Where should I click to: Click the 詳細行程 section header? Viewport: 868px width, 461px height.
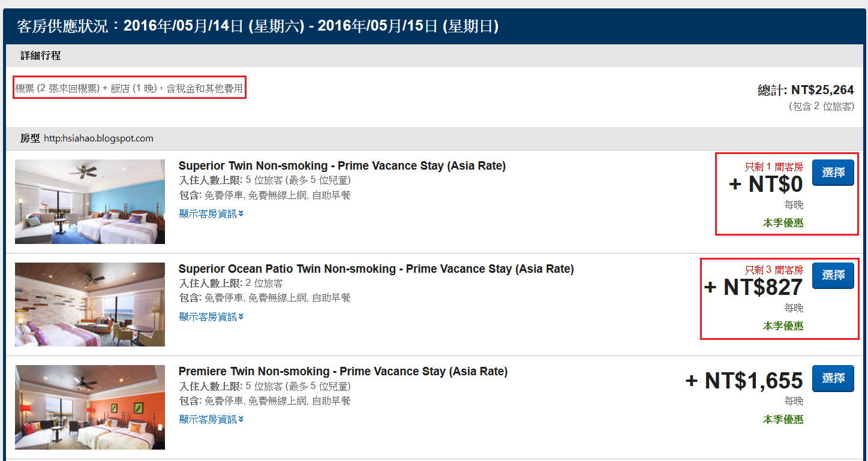(40, 56)
